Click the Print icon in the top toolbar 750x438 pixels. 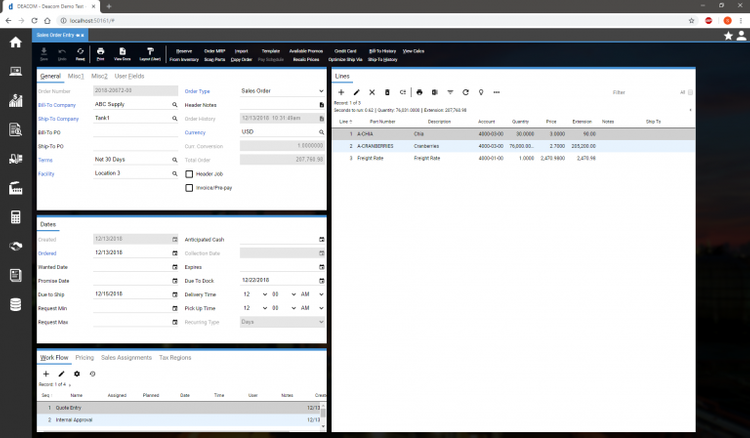click(100, 54)
